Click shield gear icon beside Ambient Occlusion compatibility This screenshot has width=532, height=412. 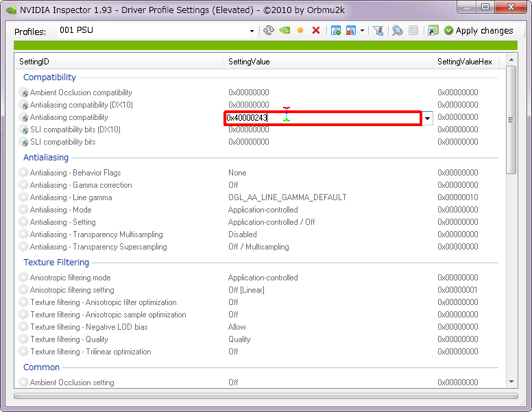[x=23, y=93]
